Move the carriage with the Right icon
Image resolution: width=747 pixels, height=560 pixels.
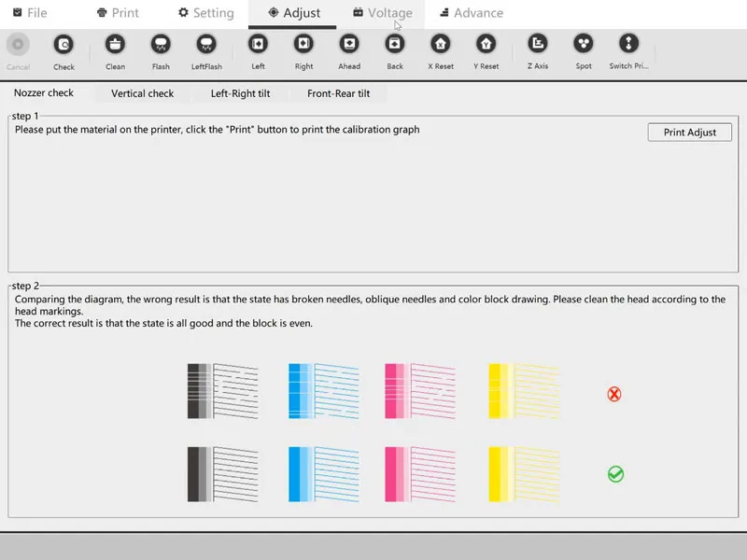coord(303,44)
